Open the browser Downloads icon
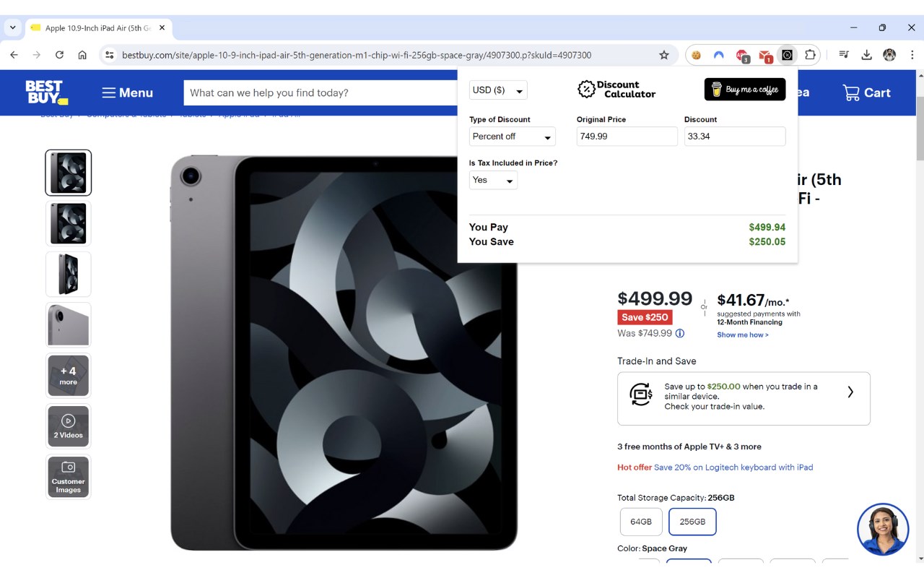 point(867,55)
